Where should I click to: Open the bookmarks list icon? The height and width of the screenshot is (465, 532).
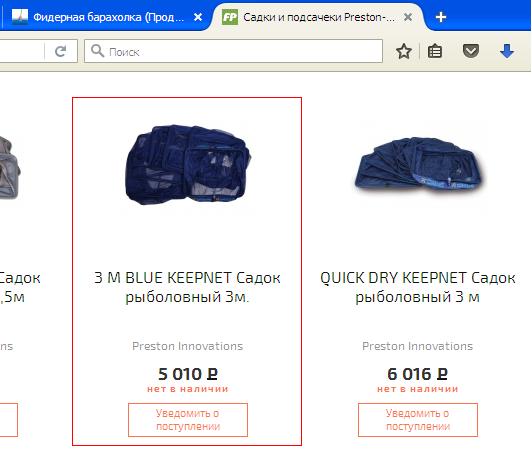435,52
